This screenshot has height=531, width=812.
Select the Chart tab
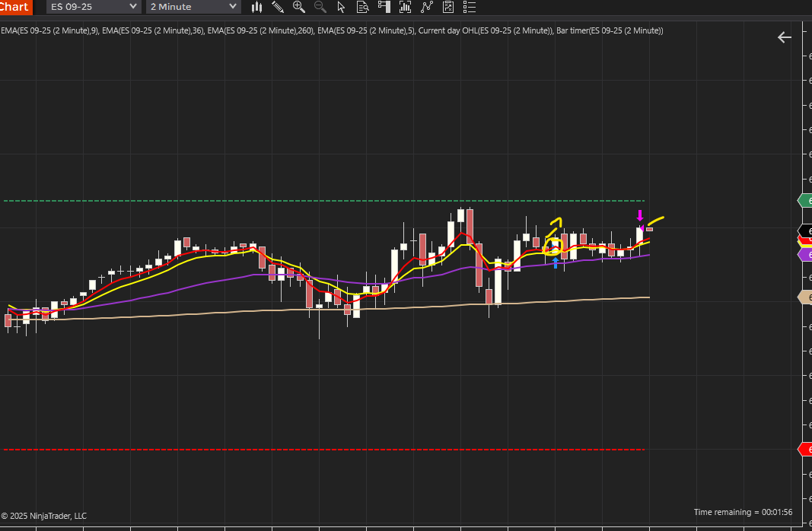click(15, 7)
